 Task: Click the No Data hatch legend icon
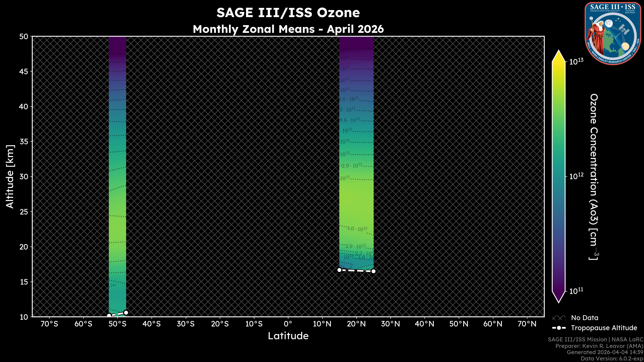tap(559, 318)
